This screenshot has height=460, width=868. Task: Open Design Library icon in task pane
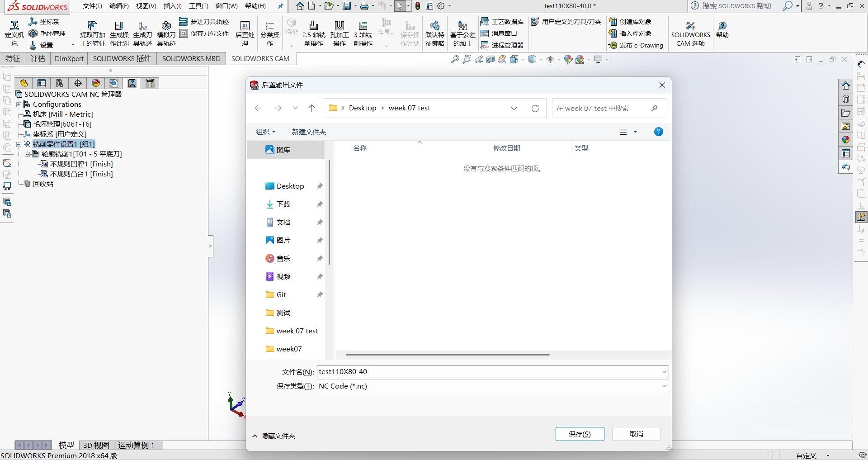(x=846, y=99)
